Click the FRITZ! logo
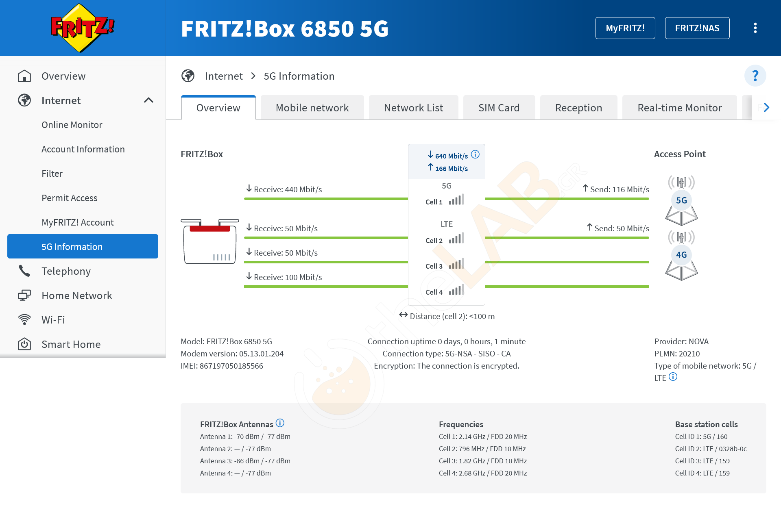 (83, 28)
